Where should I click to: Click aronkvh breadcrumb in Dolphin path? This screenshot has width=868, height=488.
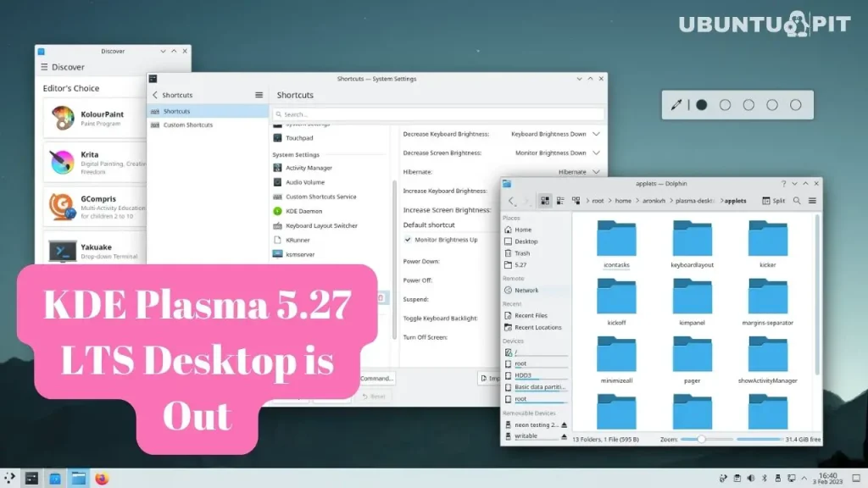coord(654,201)
